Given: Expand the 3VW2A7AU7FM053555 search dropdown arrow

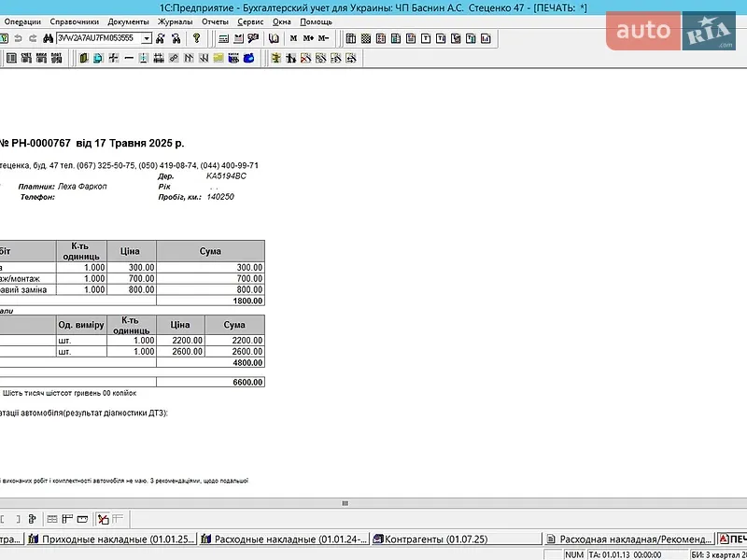Looking at the screenshot, I should point(147,38).
